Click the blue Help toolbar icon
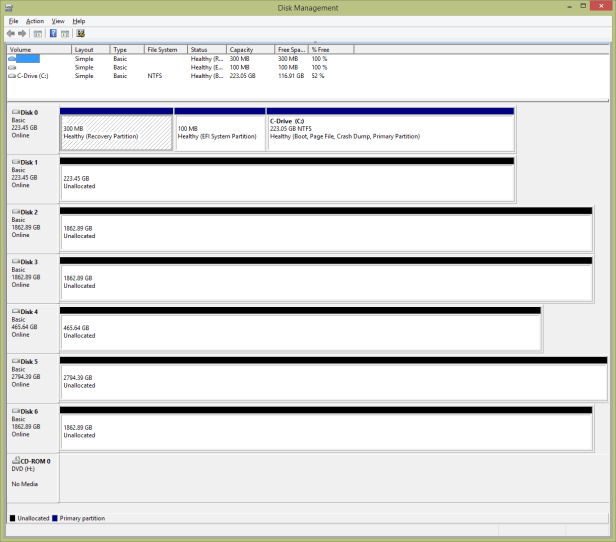Screen dimensions: 616x542 [x=53, y=32]
